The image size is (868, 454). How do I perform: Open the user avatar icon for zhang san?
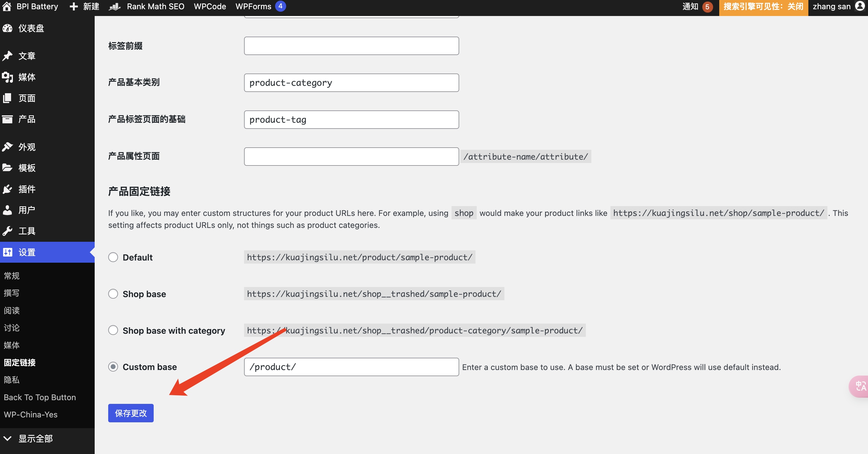tap(860, 6)
